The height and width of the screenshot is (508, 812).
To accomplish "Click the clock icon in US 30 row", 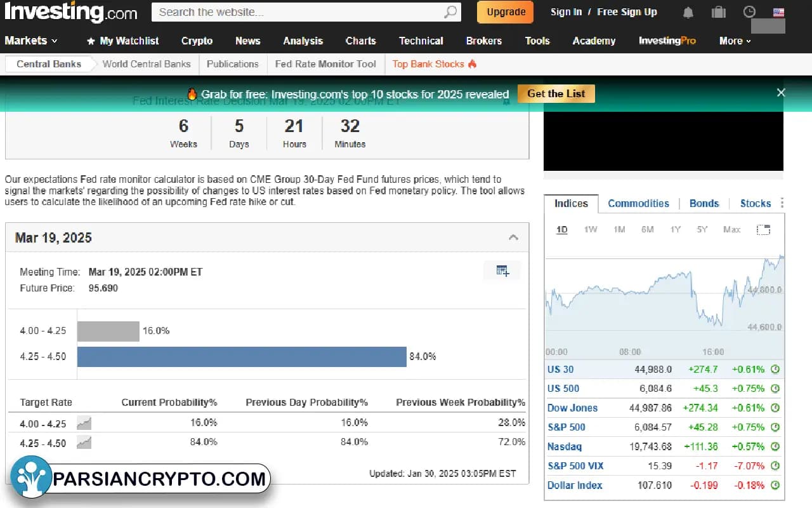I will tap(775, 370).
